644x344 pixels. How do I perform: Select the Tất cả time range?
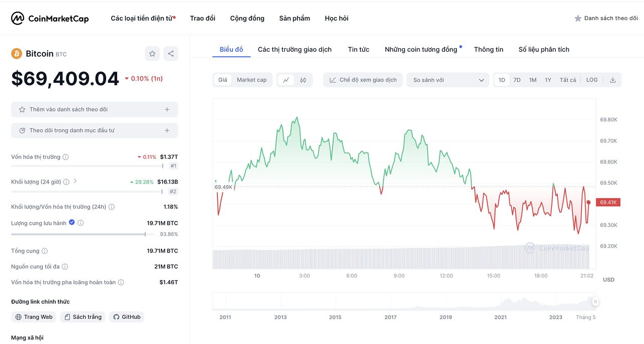point(568,80)
